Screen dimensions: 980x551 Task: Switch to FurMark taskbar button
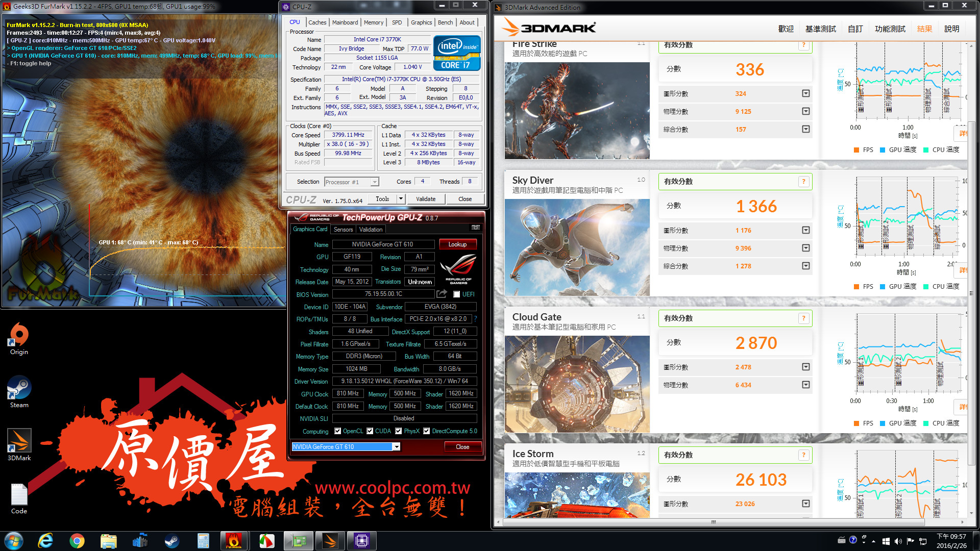[x=234, y=541]
